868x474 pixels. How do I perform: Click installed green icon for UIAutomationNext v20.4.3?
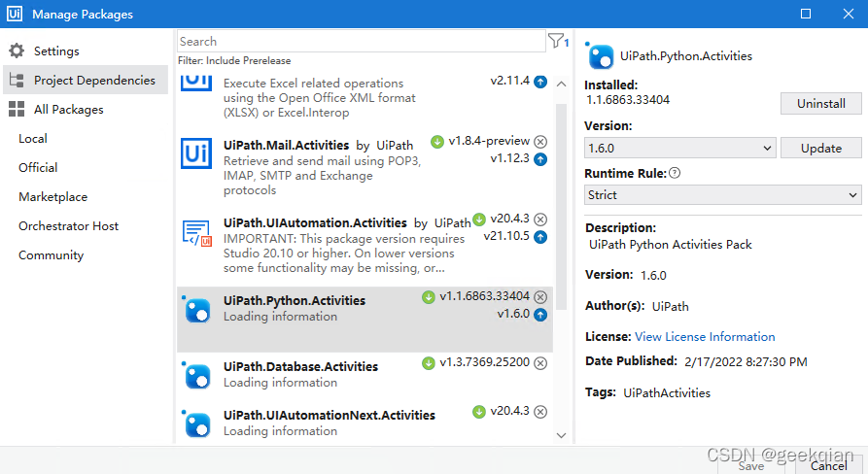point(479,412)
